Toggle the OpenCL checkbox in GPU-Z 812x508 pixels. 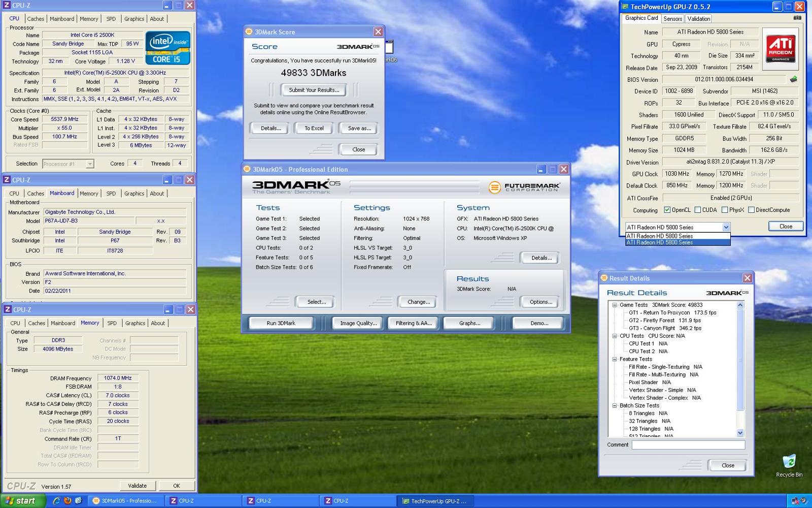point(667,210)
